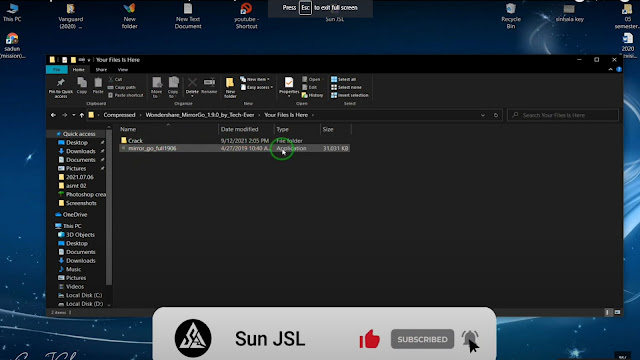Screen dimensions: 640x360
Task: Click the Search Your Files Is Here box
Action: click(563, 115)
